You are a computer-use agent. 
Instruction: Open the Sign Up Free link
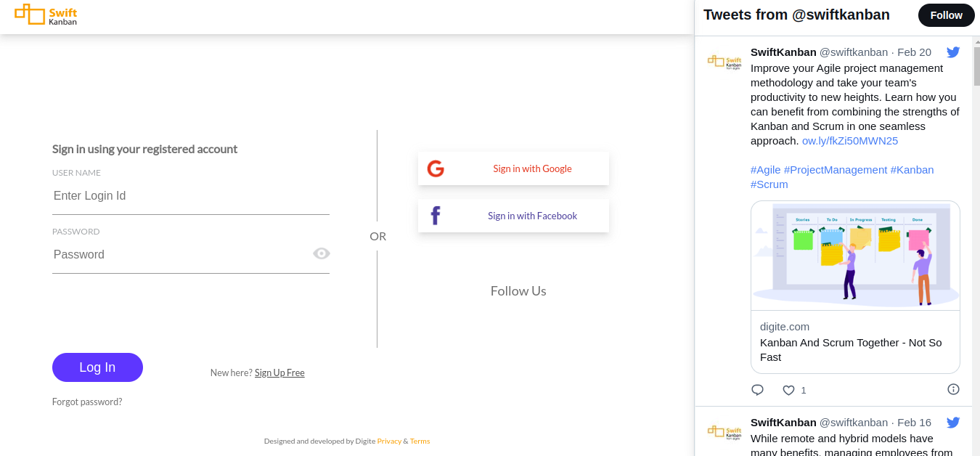pos(279,372)
